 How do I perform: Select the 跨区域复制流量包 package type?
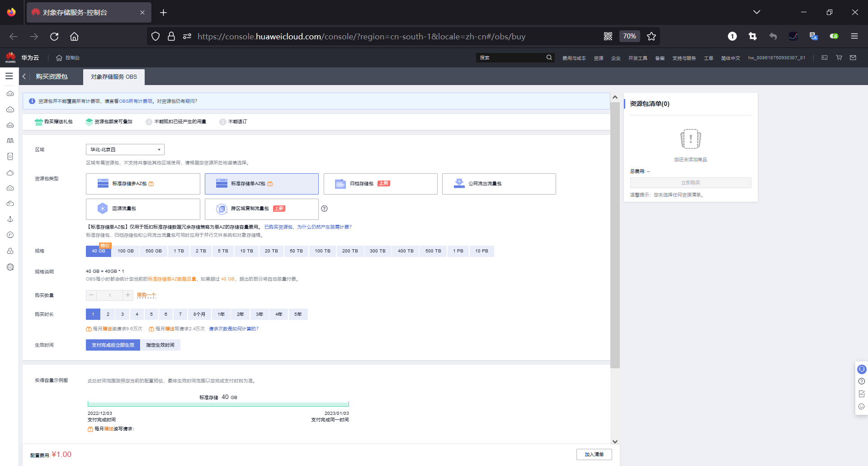click(262, 209)
